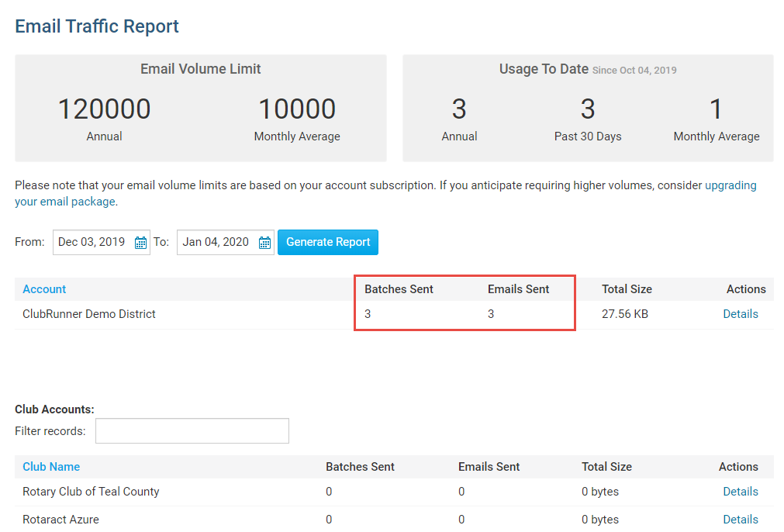Sort by the Club Name column header
784x532 pixels.
(51, 467)
